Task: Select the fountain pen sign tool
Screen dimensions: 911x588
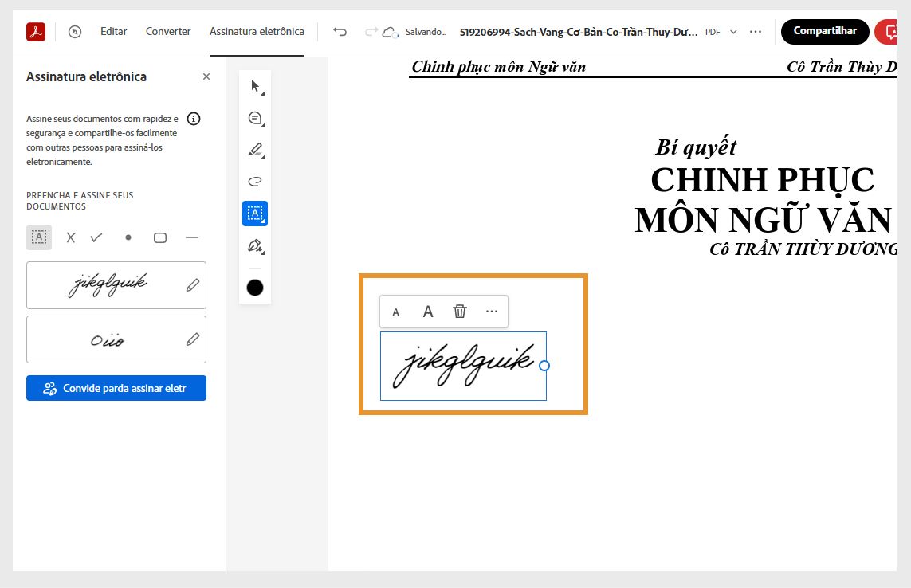Action: click(255, 245)
